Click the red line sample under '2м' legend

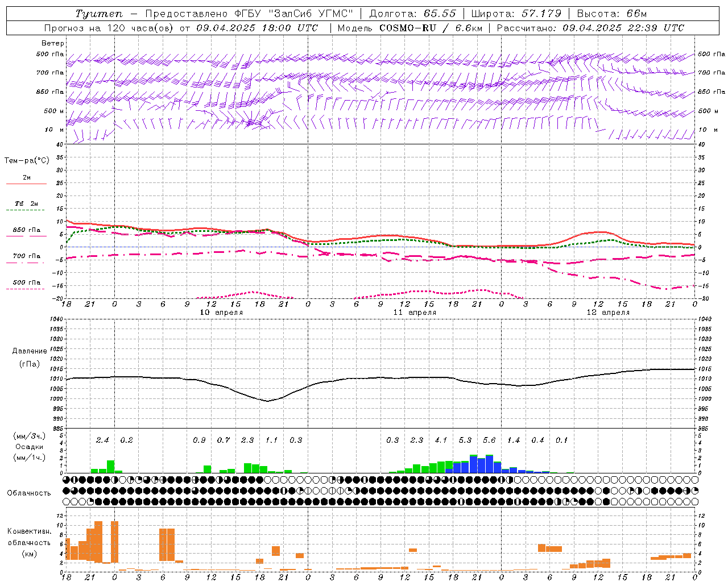26,184
